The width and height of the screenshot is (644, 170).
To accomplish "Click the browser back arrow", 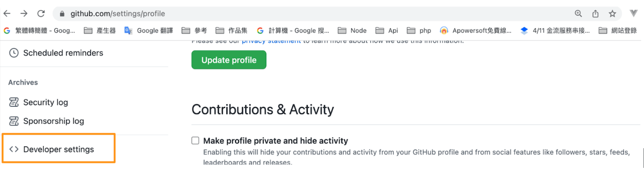I will pos(7,14).
